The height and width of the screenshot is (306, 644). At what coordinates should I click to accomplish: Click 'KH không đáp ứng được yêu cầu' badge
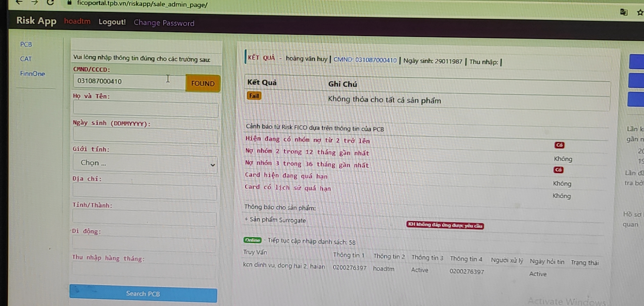pos(445,225)
